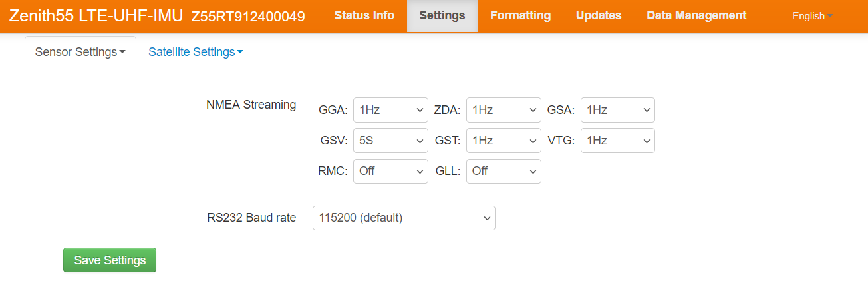Open the VTG rate dropdown

(617, 141)
